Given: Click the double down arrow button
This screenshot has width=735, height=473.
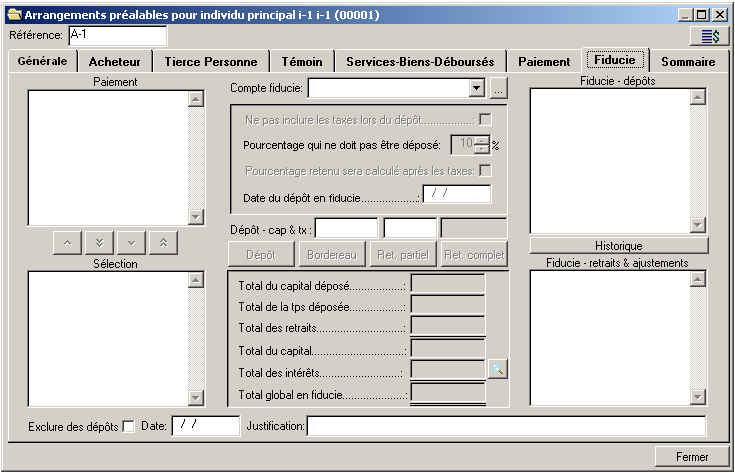Looking at the screenshot, I should tap(99, 243).
